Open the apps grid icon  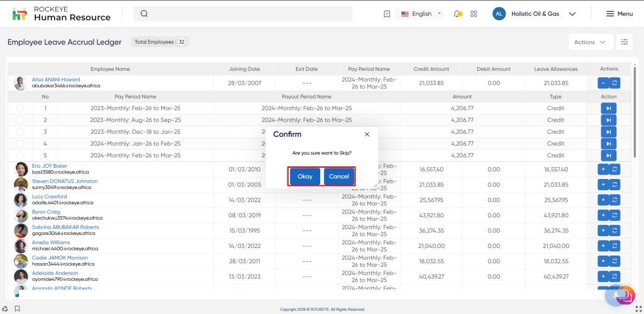click(x=474, y=14)
